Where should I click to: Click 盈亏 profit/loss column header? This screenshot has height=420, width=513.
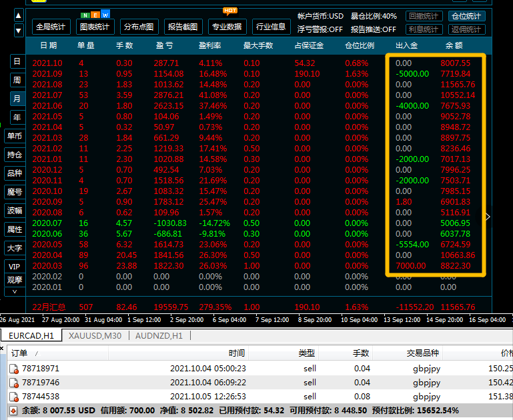coord(165,45)
